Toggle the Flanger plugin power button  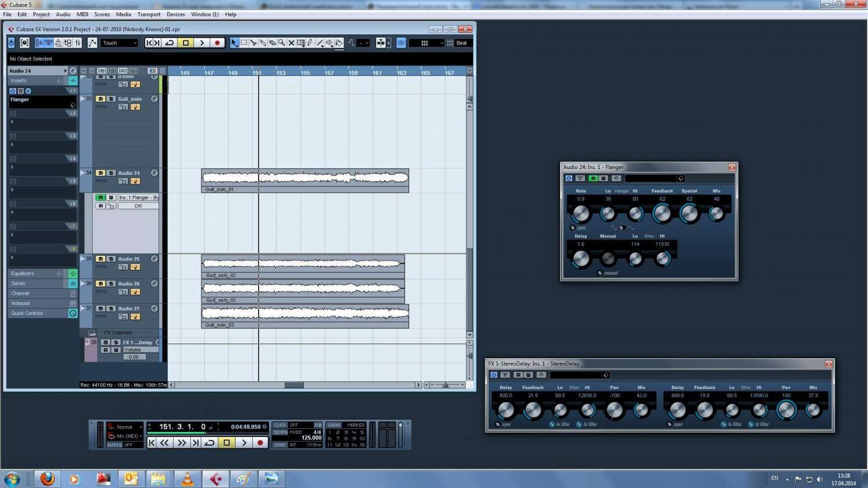[x=569, y=178]
